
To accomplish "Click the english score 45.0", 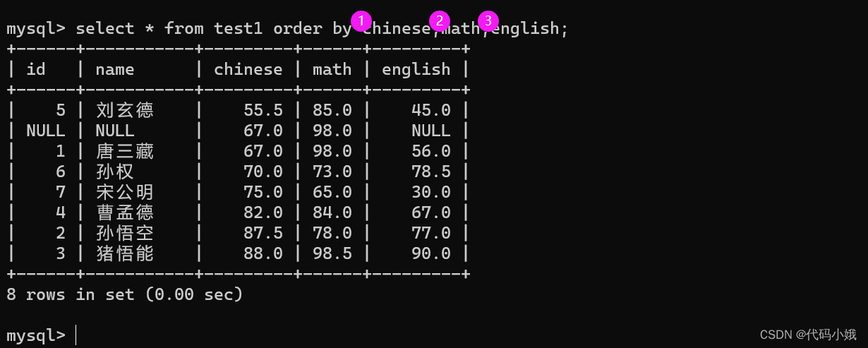I will (431, 110).
